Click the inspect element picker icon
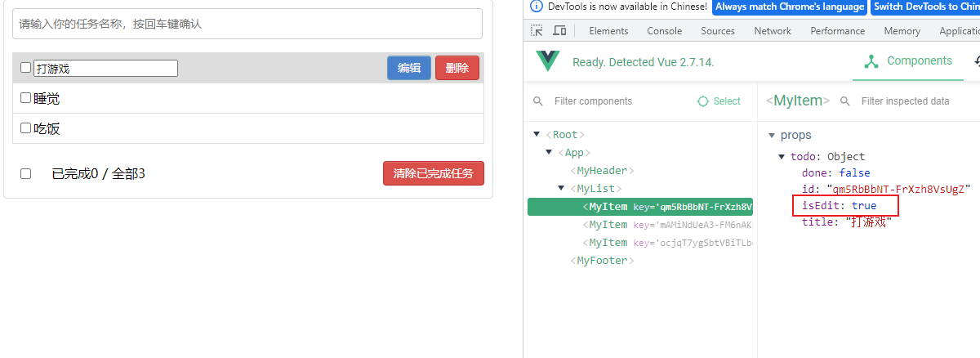This screenshot has height=358, width=980. point(537,31)
